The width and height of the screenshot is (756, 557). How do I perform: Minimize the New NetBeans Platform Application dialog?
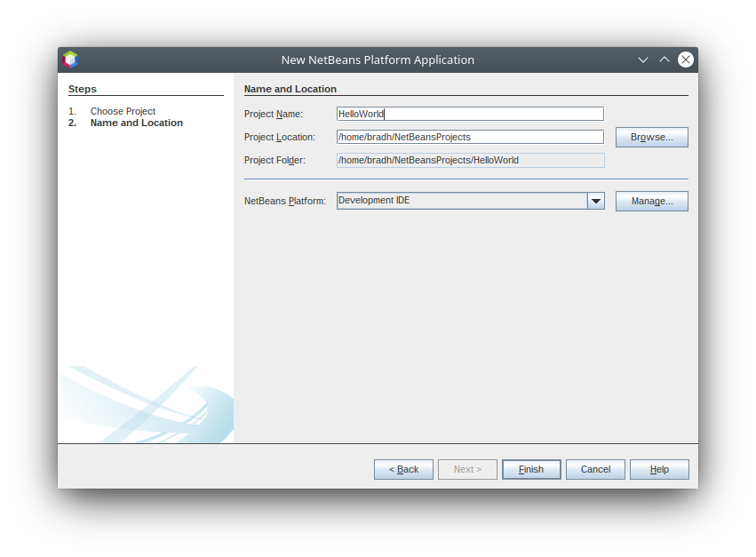[643, 60]
